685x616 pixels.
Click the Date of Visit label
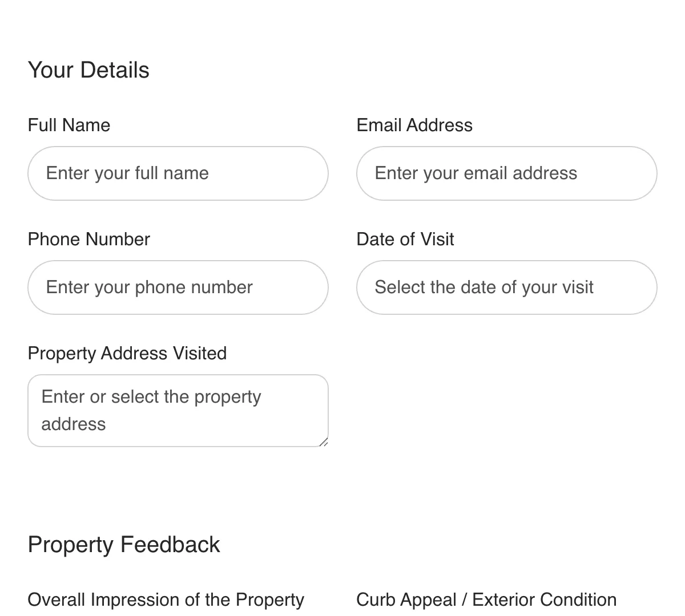pos(405,239)
